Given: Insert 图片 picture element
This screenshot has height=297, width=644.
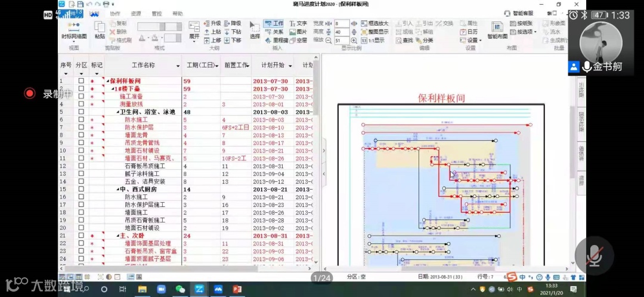Looking at the screenshot, I should (x=298, y=32).
